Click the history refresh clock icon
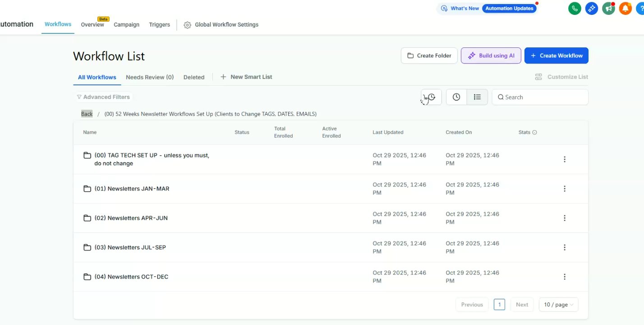 (432, 97)
